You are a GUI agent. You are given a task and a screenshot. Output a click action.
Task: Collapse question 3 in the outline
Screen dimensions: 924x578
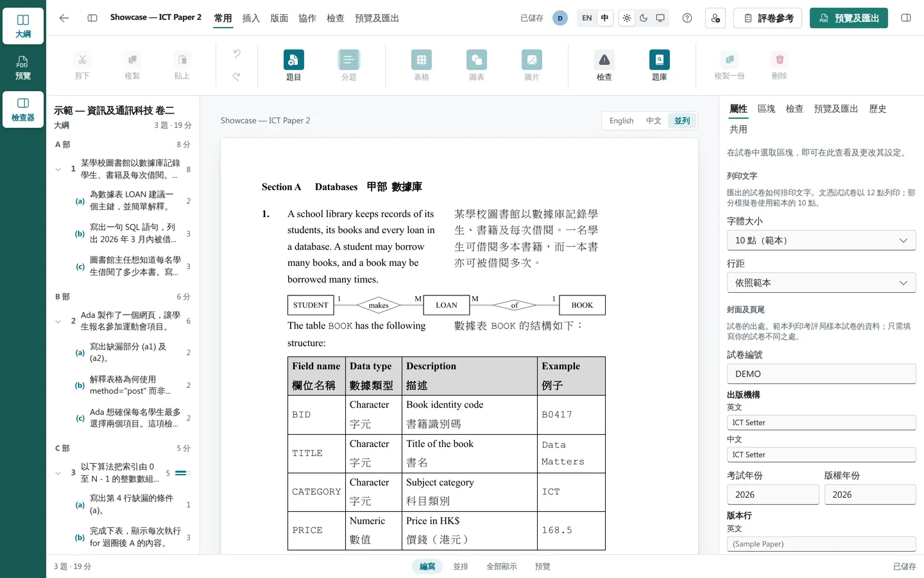[58, 473]
